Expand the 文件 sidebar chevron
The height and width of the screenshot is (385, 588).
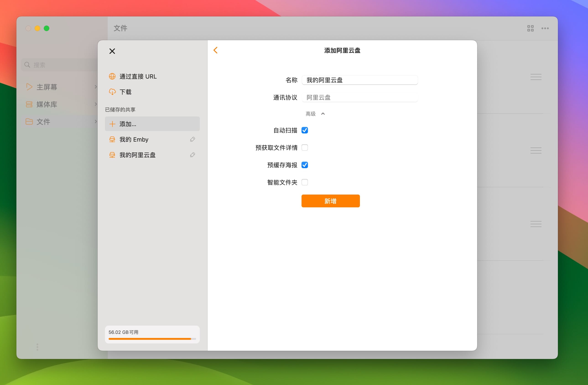pyautogui.click(x=96, y=122)
